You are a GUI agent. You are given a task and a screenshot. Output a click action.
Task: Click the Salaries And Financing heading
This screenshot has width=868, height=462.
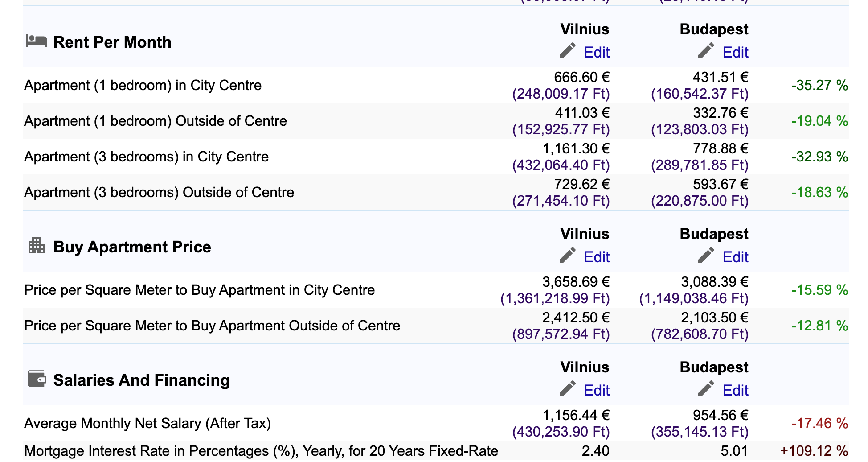141,380
